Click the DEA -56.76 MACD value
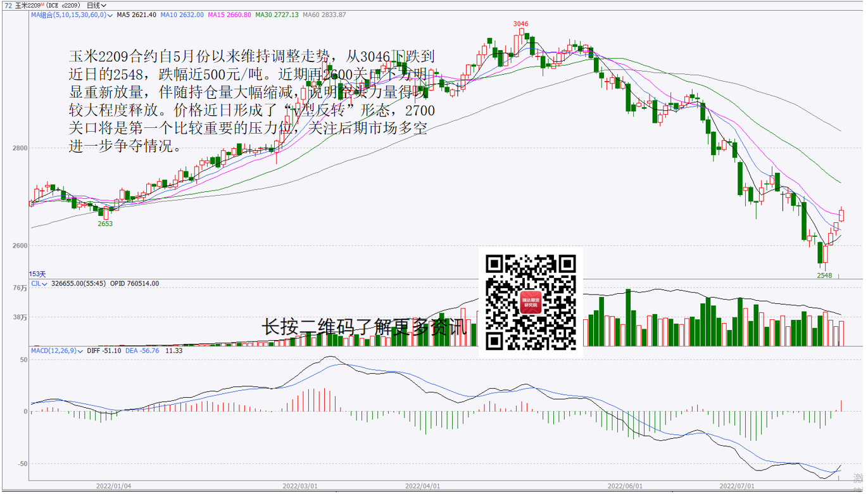 pyautogui.click(x=142, y=350)
